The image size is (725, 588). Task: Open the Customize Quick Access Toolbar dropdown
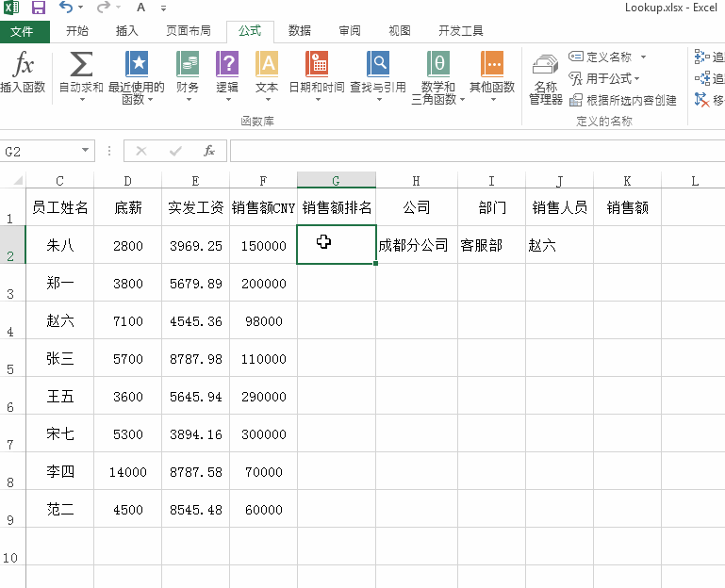163,8
